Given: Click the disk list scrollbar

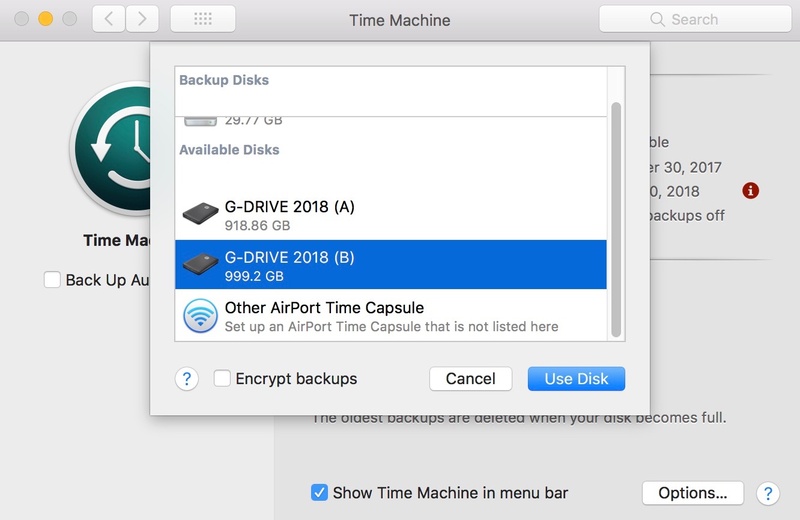Looking at the screenshot, I should tap(616, 219).
